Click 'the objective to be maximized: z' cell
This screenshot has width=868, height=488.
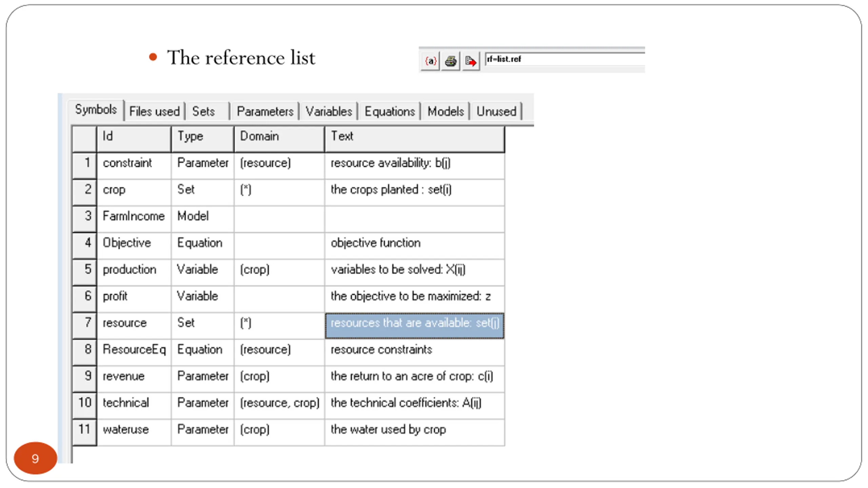(x=415, y=299)
